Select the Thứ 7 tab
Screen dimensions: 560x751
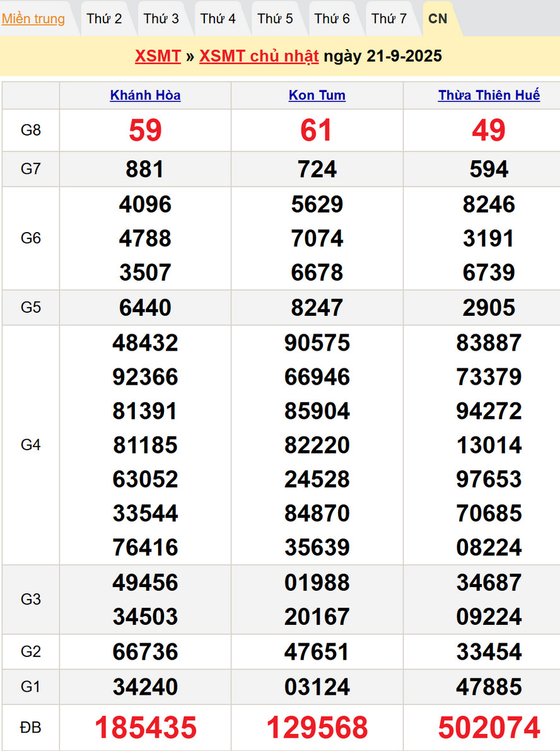pos(389,19)
